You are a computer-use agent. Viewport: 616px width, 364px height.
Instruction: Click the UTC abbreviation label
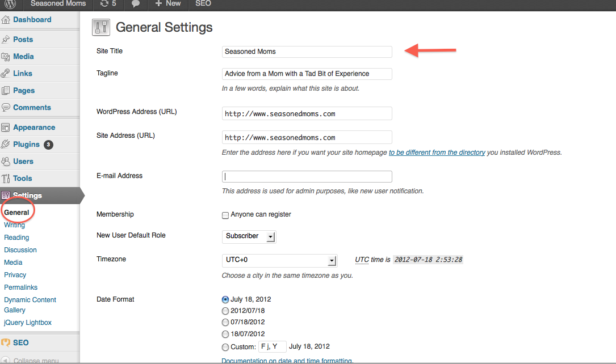tap(362, 260)
